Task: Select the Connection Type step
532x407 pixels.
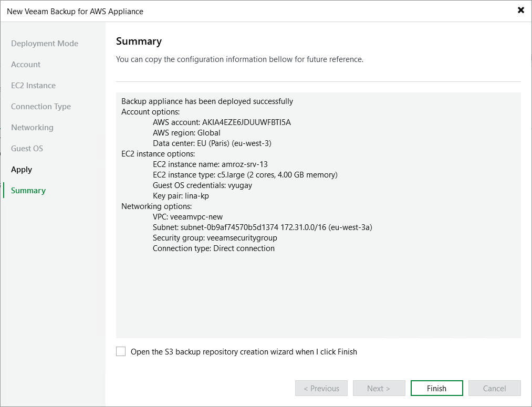Action: [x=40, y=106]
